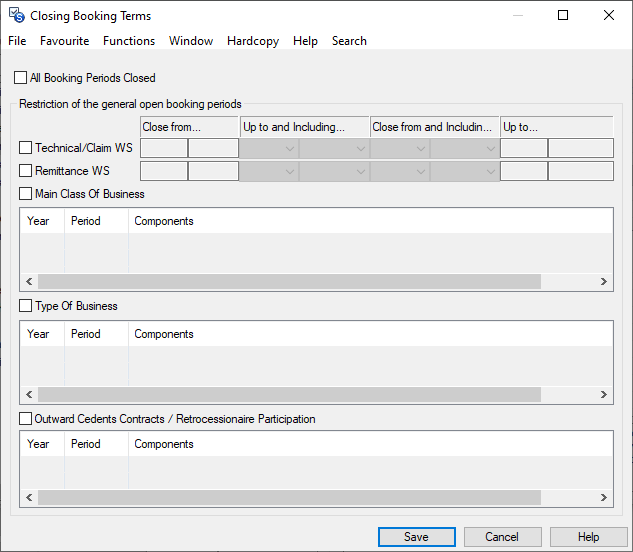The width and height of the screenshot is (633, 552).
Task: Tick the Remittance WS checkbox
Action: coord(26,171)
